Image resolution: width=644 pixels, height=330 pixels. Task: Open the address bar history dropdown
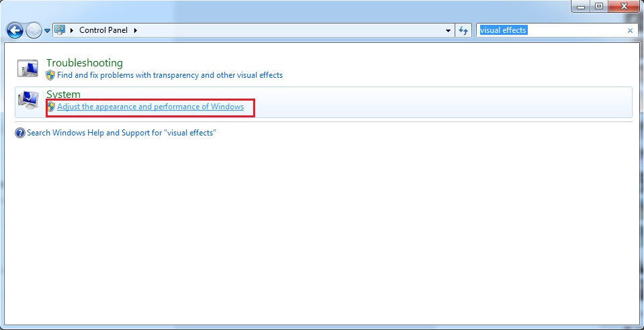pyautogui.click(x=449, y=31)
